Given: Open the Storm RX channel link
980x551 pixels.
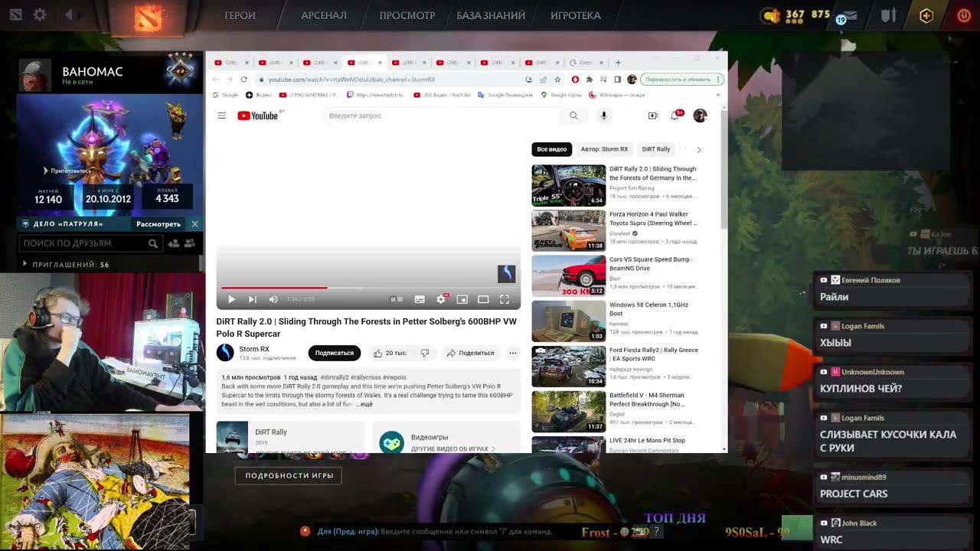Looking at the screenshot, I should click(x=254, y=349).
